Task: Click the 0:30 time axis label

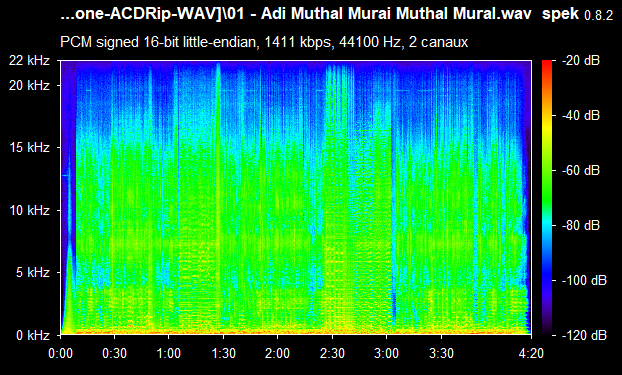Action: pos(114,353)
